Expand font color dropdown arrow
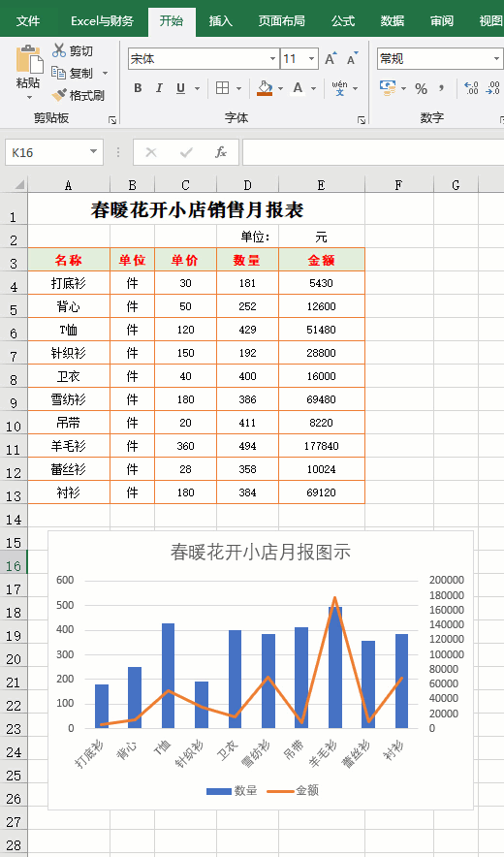 pos(313,88)
